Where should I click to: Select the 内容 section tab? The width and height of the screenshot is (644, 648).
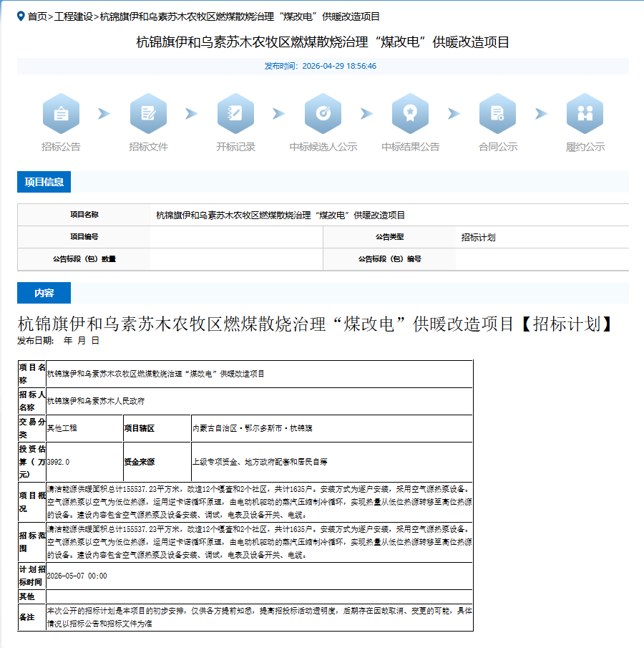point(44,293)
